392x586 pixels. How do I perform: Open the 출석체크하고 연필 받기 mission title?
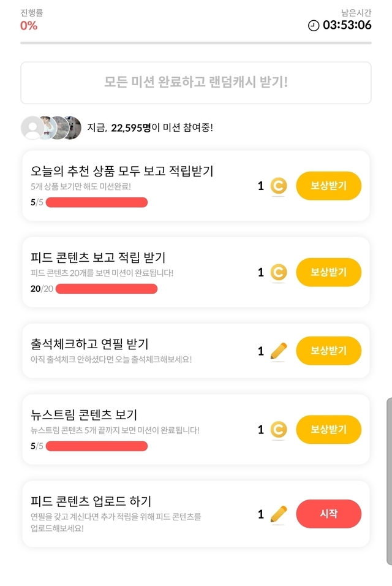pos(89,344)
